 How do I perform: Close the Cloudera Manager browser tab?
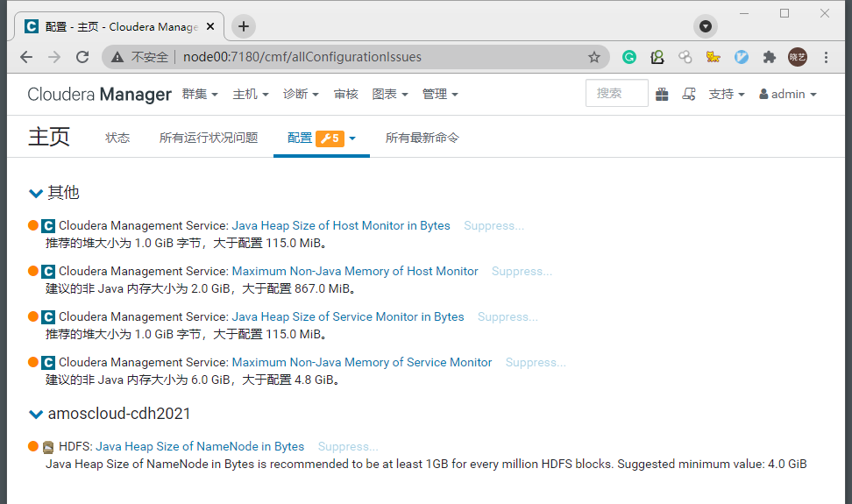pos(210,26)
